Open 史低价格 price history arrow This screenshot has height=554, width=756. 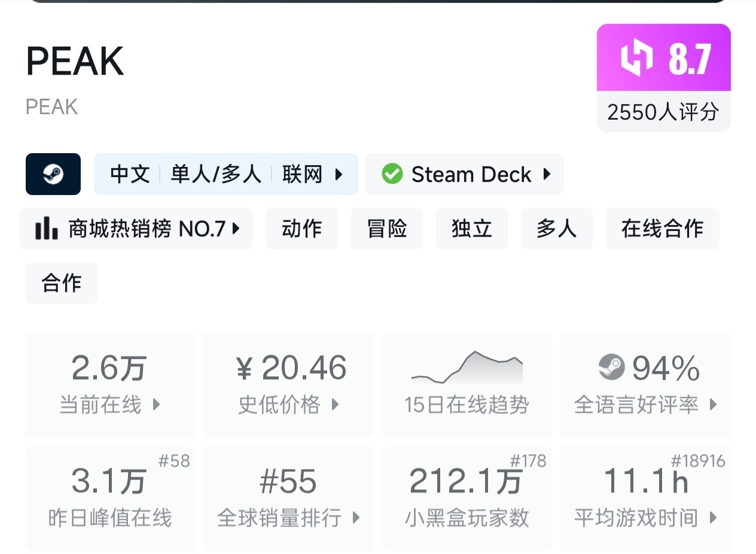tap(336, 404)
